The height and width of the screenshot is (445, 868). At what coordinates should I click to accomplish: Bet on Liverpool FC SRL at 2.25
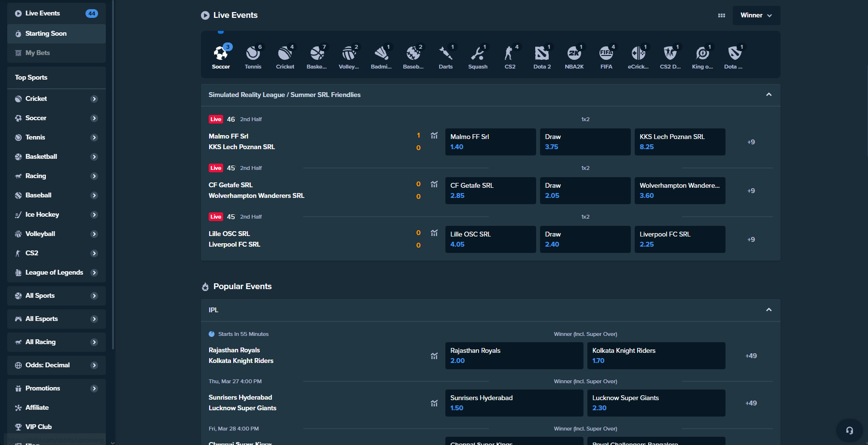(x=680, y=239)
